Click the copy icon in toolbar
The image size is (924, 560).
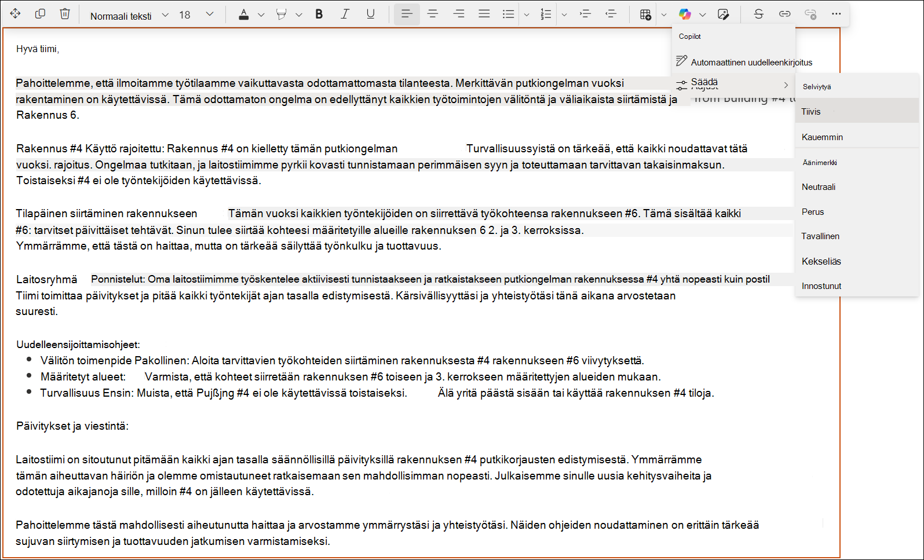click(40, 14)
